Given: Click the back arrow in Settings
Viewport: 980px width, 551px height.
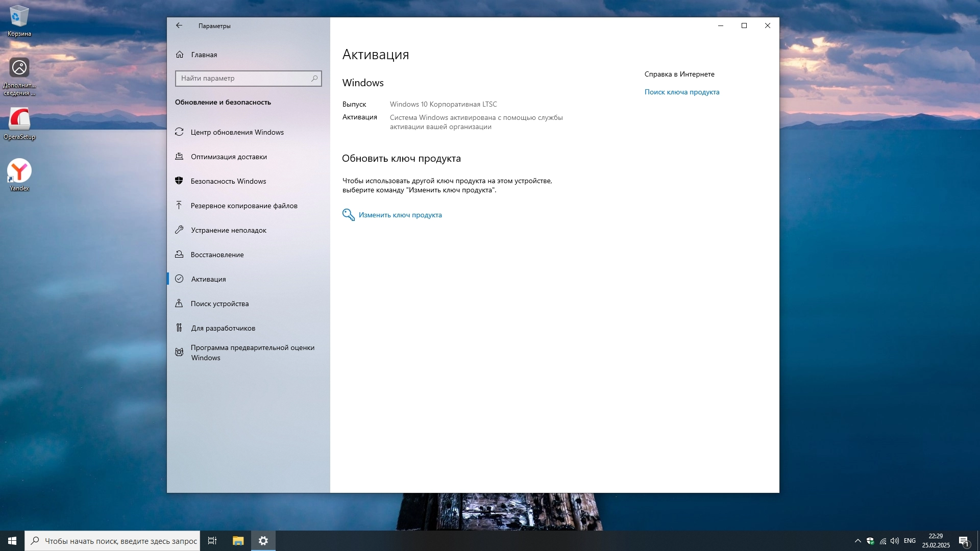Looking at the screenshot, I should (179, 26).
